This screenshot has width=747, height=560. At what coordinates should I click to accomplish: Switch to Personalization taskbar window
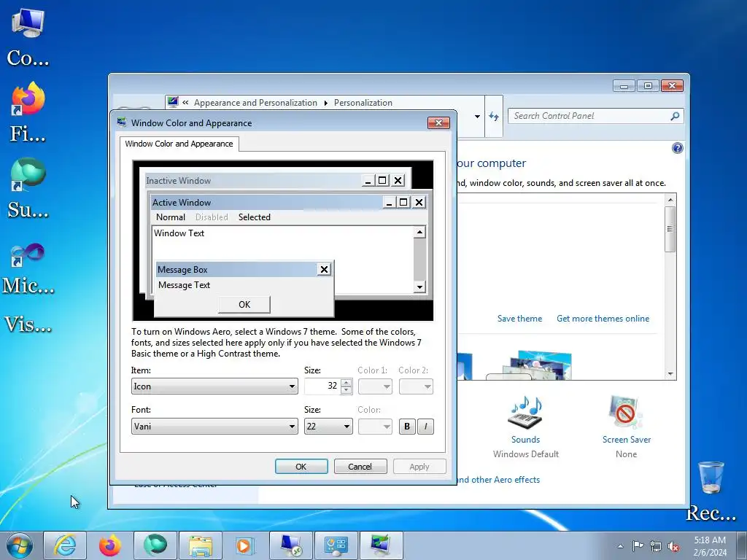pos(381,545)
